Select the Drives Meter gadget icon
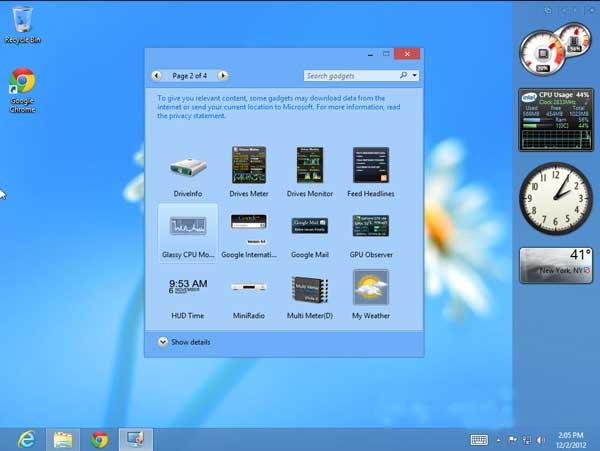This screenshot has width=600, height=451. click(249, 165)
